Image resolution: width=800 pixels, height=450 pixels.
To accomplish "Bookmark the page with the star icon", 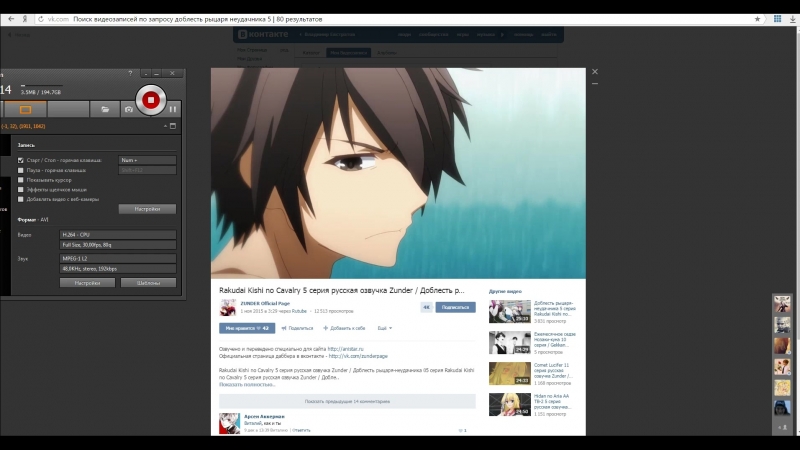I will (x=757, y=19).
